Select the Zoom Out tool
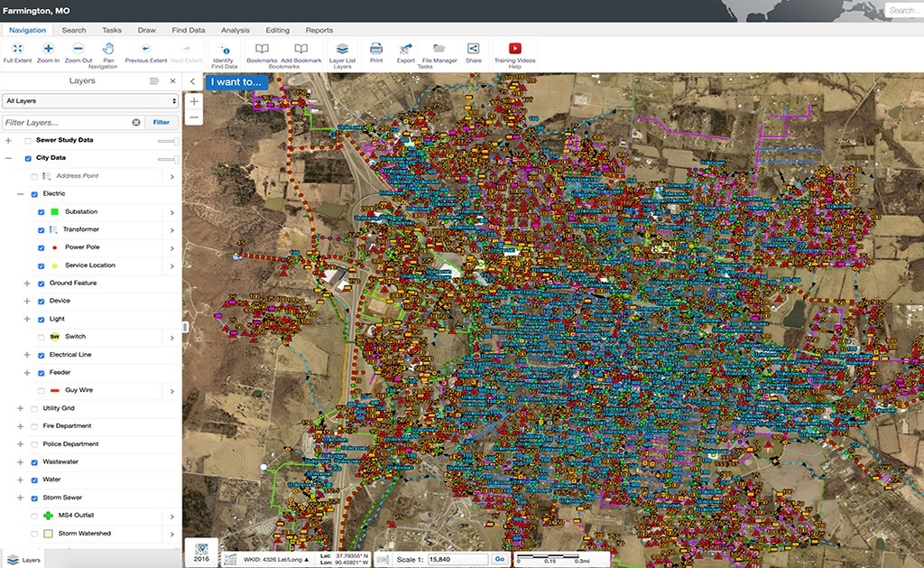The height and width of the screenshot is (568, 924). (79, 49)
